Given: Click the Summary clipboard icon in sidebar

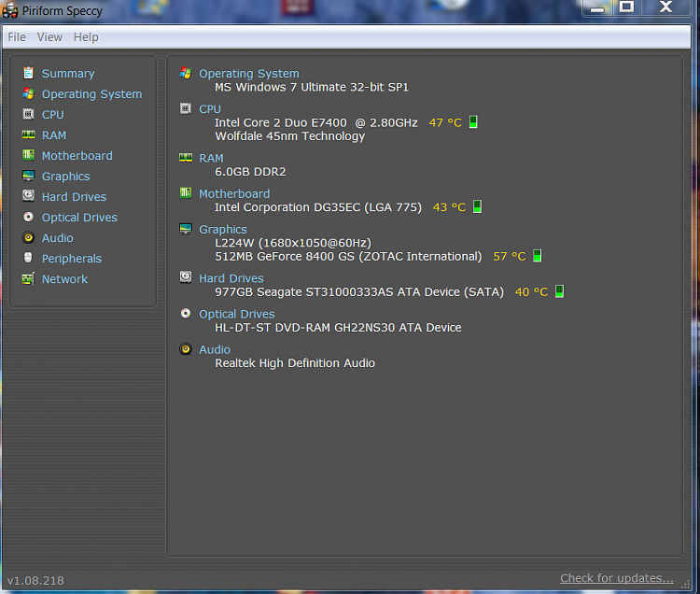Looking at the screenshot, I should coord(28,73).
